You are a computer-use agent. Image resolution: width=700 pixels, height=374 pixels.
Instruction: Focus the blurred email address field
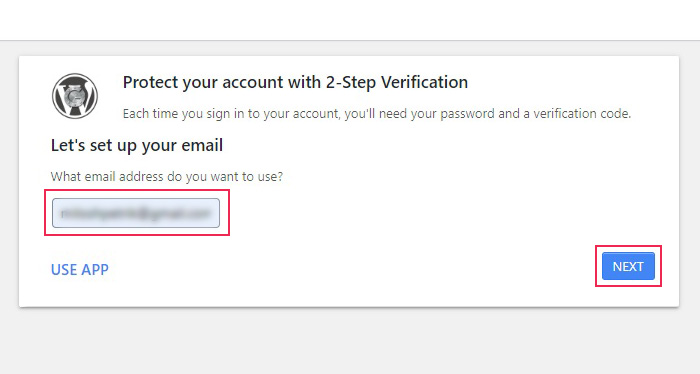pos(136,213)
